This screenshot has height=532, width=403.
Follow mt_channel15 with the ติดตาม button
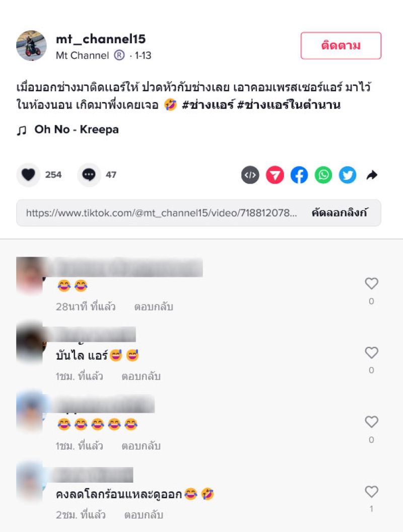(x=341, y=45)
